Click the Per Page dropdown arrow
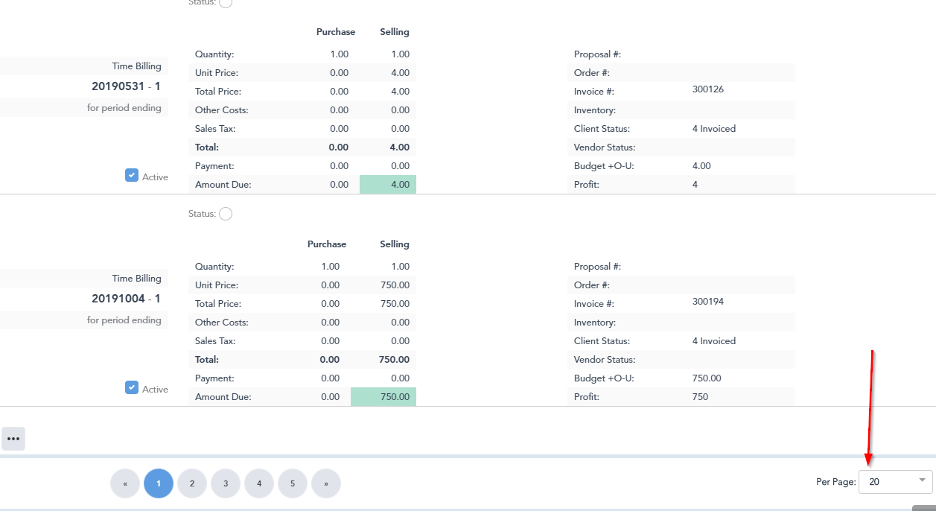 [x=922, y=480]
